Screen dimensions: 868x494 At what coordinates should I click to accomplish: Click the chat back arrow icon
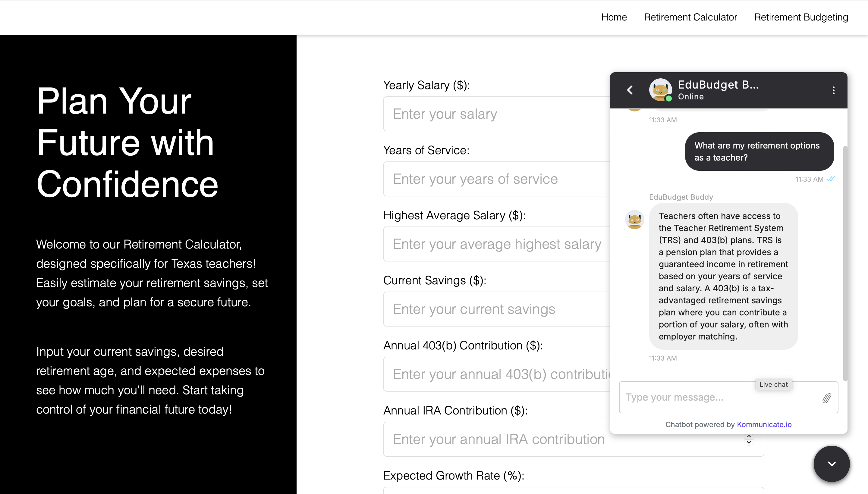(630, 90)
